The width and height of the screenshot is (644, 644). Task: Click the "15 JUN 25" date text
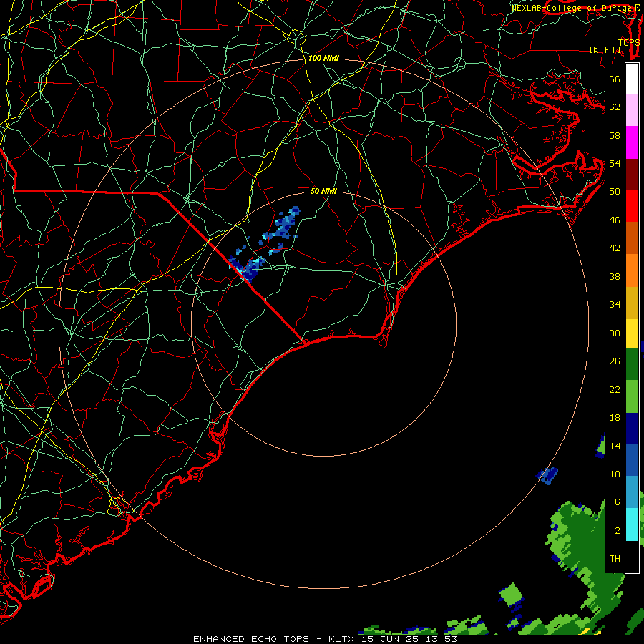point(390,639)
